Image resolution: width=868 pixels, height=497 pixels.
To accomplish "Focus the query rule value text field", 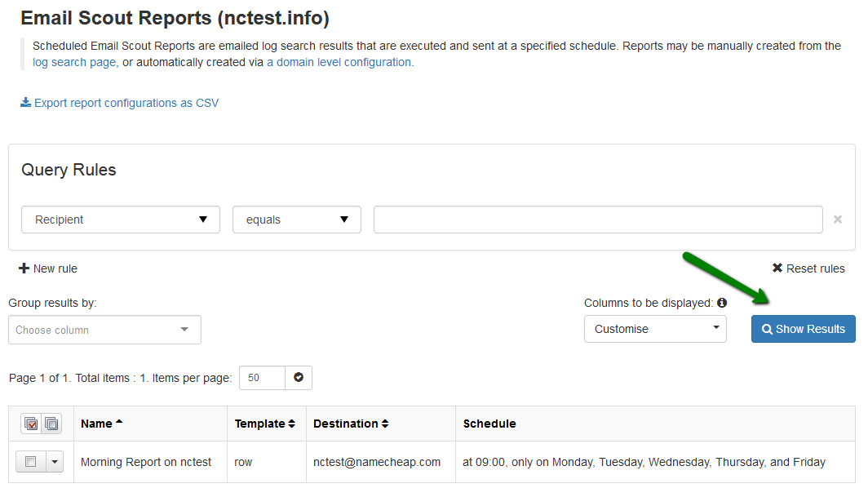I will pos(598,220).
